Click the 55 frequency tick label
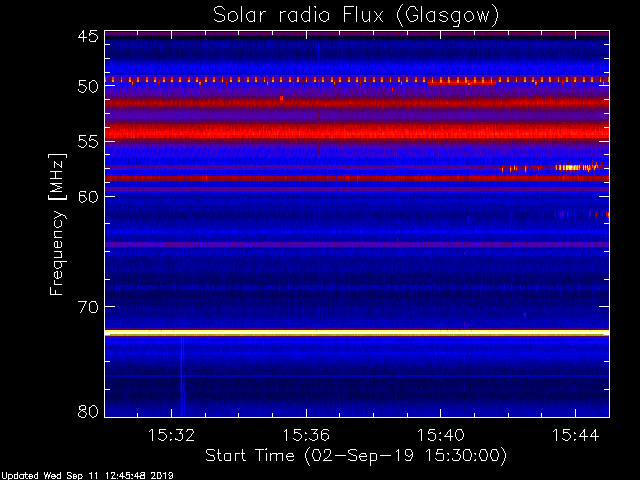 [x=88, y=142]
